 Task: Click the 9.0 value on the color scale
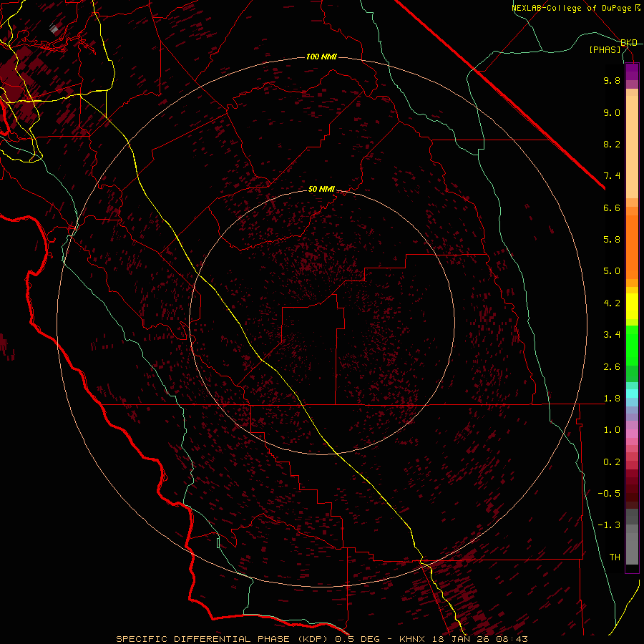pos(612,112)
